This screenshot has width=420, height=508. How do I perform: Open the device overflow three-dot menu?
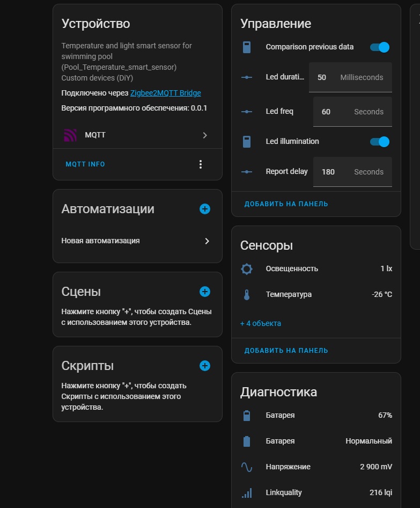[201, 164]
